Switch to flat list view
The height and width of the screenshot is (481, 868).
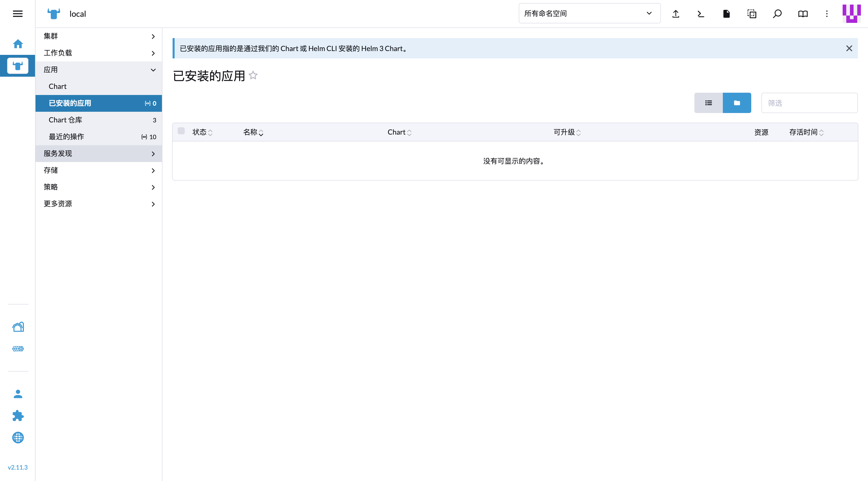(708, 103)
